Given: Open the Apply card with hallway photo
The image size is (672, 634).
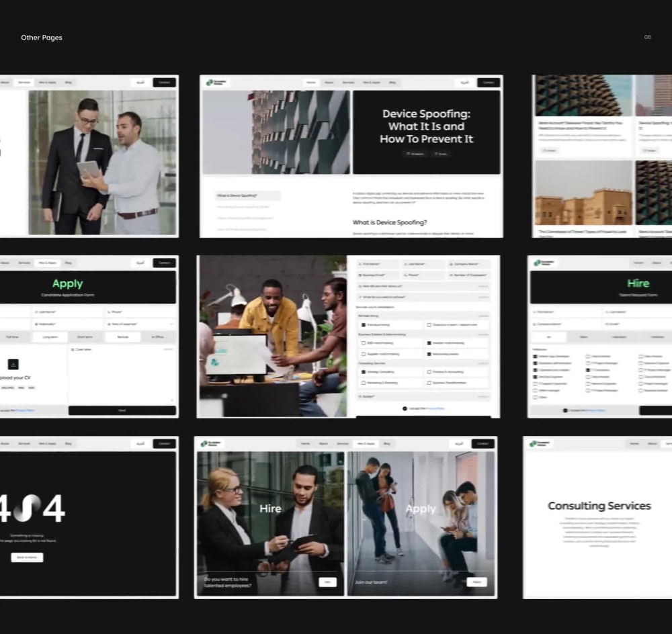Looking at the screenshot, I should pos(421,523).
